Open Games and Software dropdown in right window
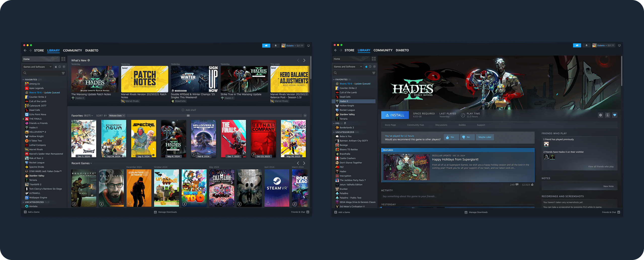Viewport: 644px width, 260px height. (x=348, y=67)
